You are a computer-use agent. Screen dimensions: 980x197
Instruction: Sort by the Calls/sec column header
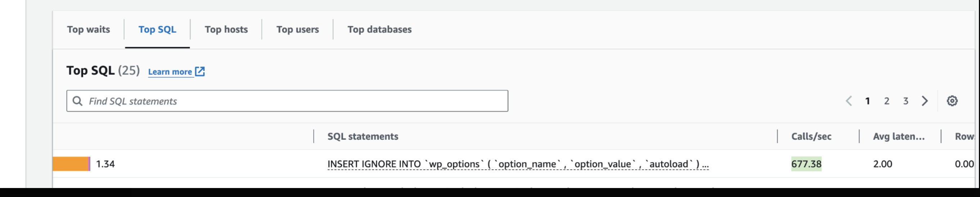pos(811,136)
